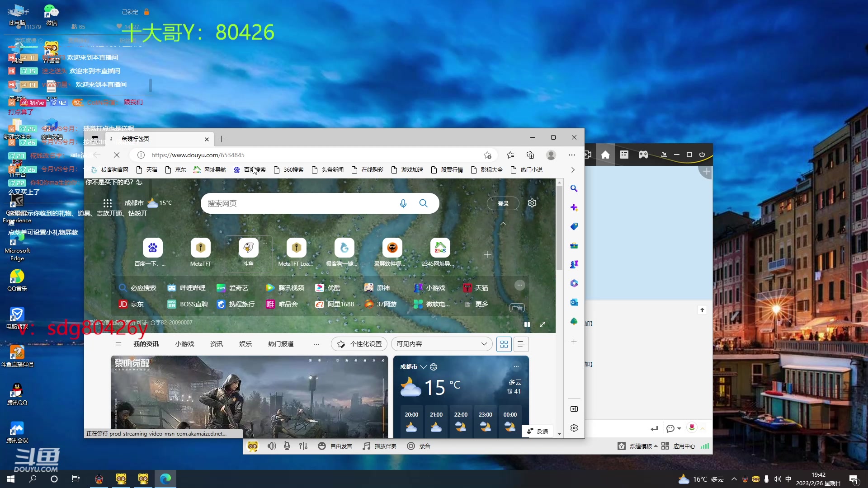Open the 个性化设置 button

tap(359, 344)
